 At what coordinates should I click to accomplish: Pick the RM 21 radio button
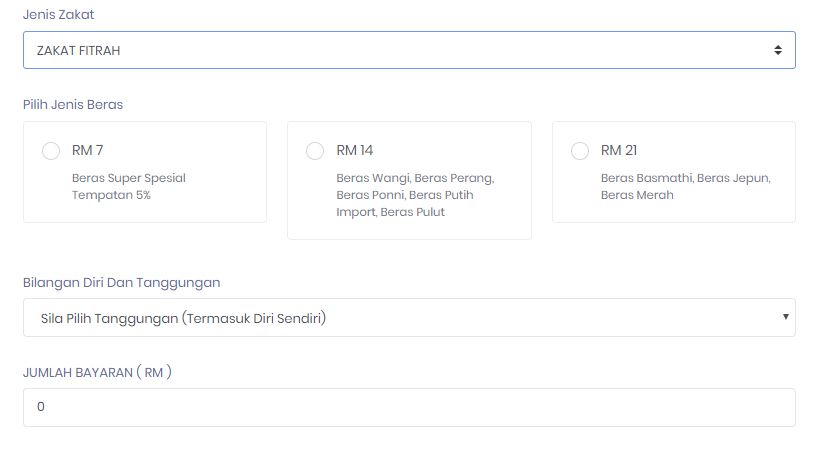pyautogui.click(x=580, y=151)
